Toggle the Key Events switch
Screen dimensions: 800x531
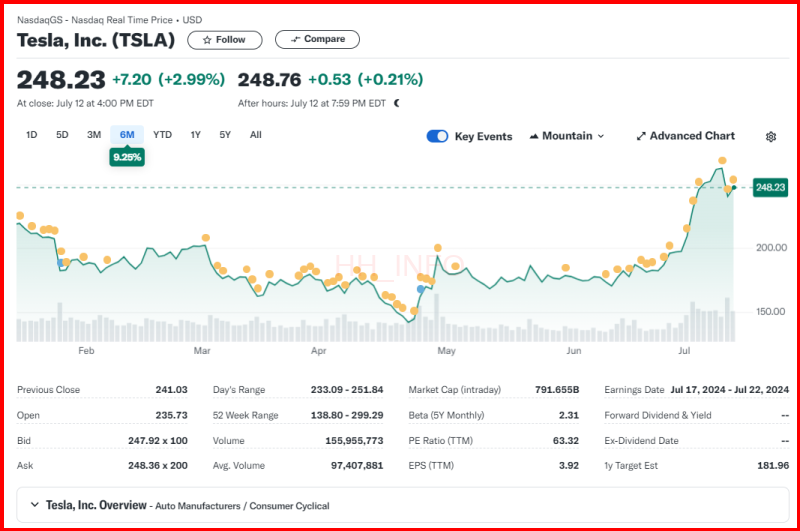[437, 136]
